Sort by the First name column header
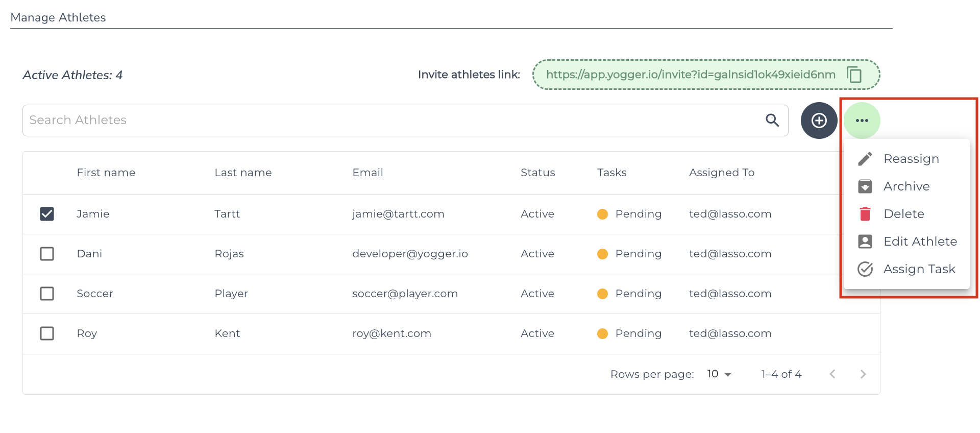 [x=106, y=173]
